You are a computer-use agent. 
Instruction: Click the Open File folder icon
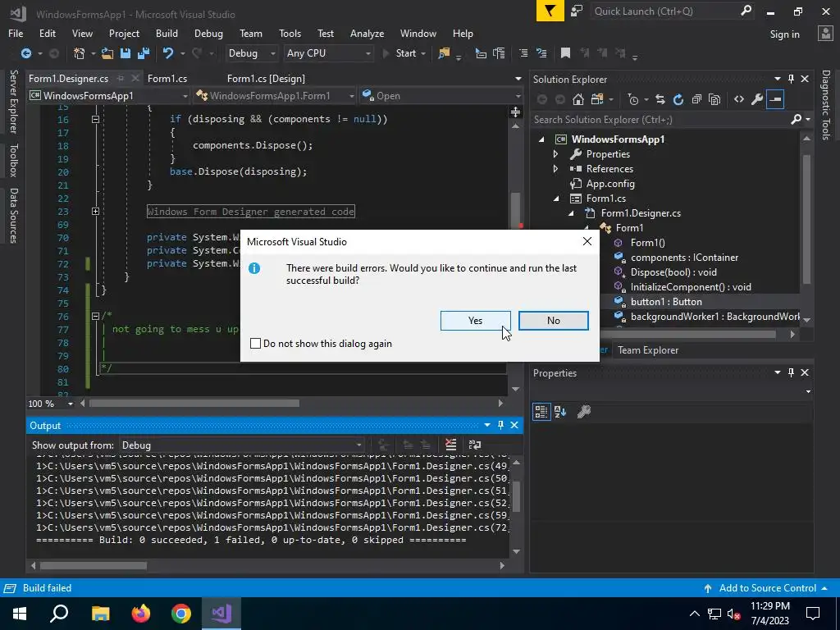[x=107, y=53]
